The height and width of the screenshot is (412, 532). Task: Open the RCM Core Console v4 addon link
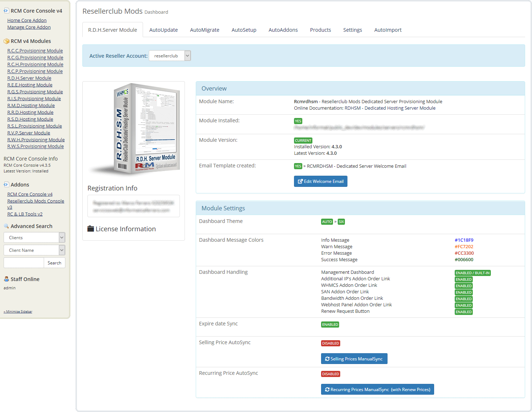click(x=30, y=194)
